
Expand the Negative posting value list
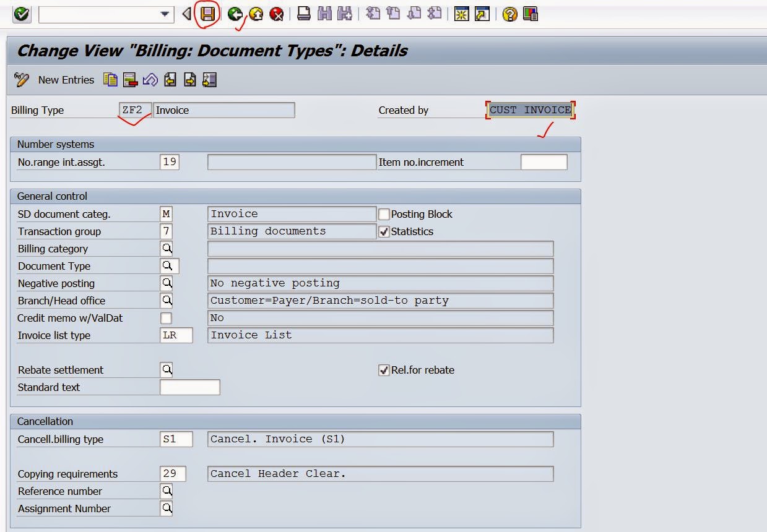(167, 283)
